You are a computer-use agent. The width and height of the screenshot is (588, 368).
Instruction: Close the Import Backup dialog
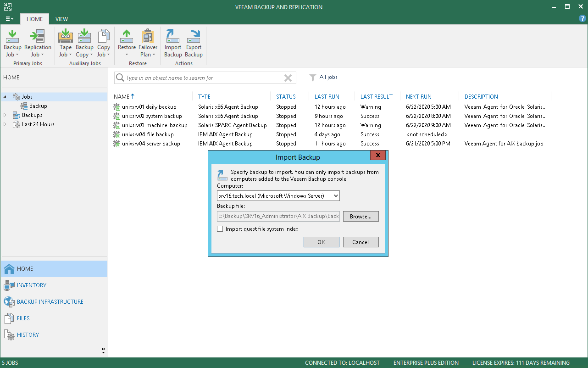[x=378, y=156]
